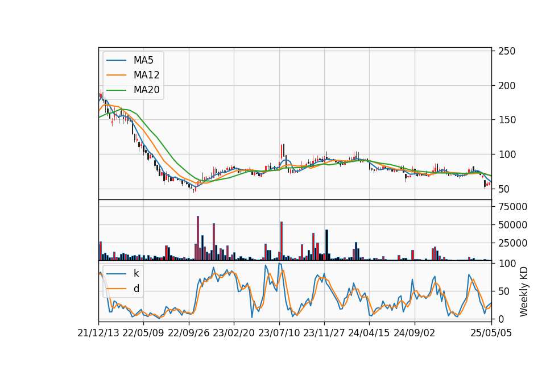This screenshot has height=392, width=546.
Task: Click the 24/09/02 date tick label
Action: tap(415, 333)
